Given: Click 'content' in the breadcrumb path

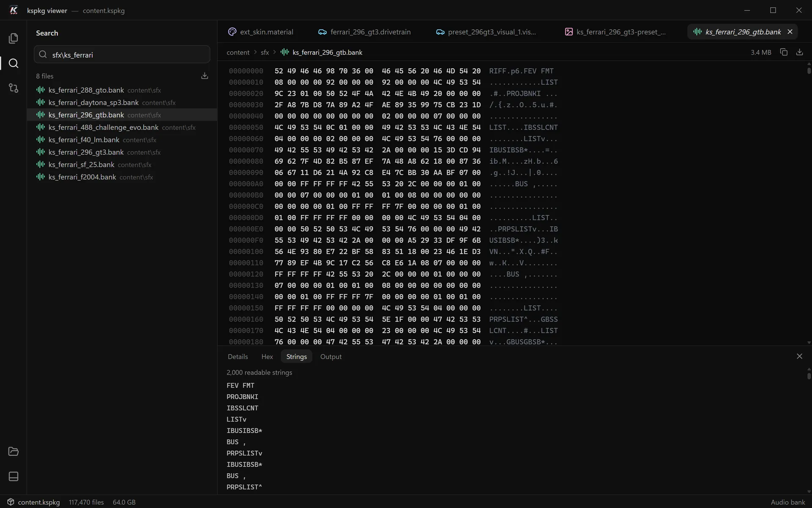Looking at the screenshot, I should [x=238, y=52].
